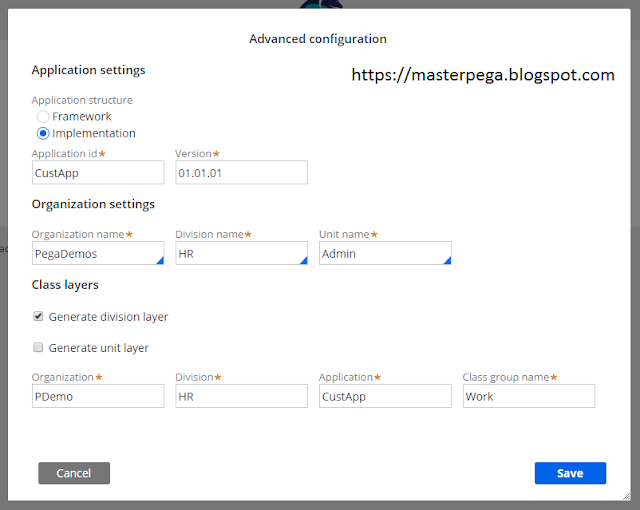Open Division name autocomplete blue corner
640x510 pixels.
[x=304, y=260]
